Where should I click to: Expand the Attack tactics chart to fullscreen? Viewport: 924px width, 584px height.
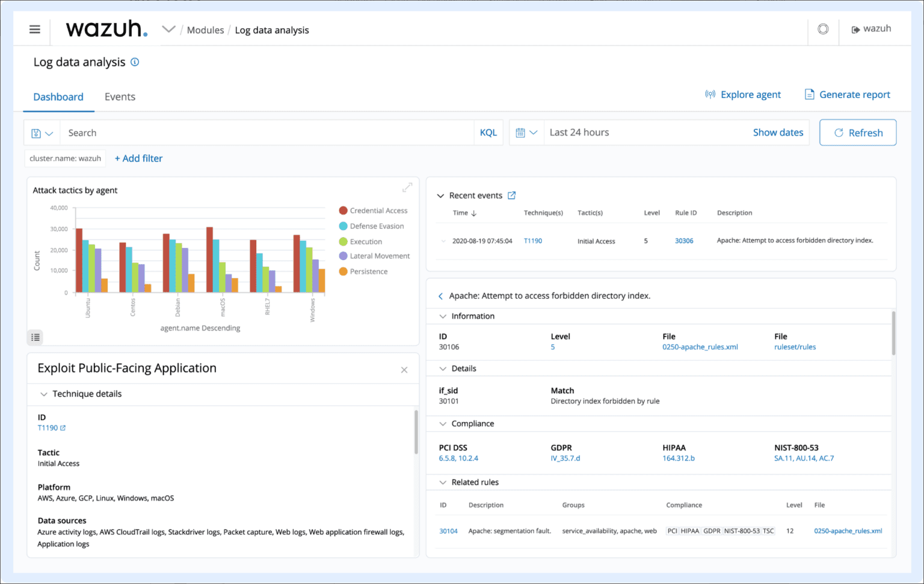point(407,187)
